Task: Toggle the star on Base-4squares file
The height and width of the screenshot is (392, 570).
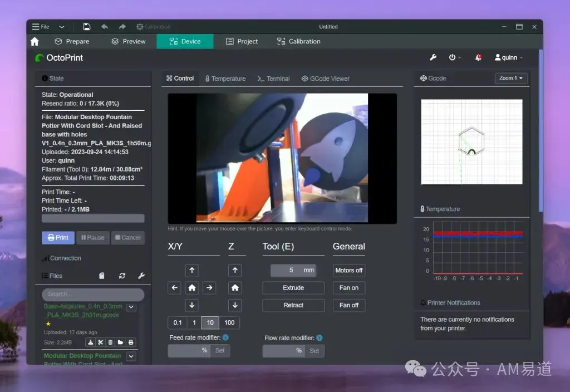Action: (48, 324)
